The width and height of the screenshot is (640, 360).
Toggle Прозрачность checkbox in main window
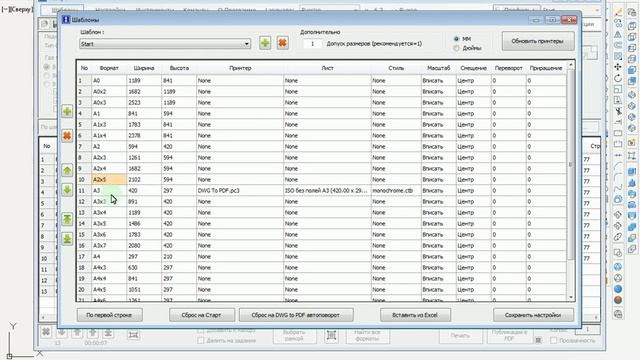click(x=553, y=340)
